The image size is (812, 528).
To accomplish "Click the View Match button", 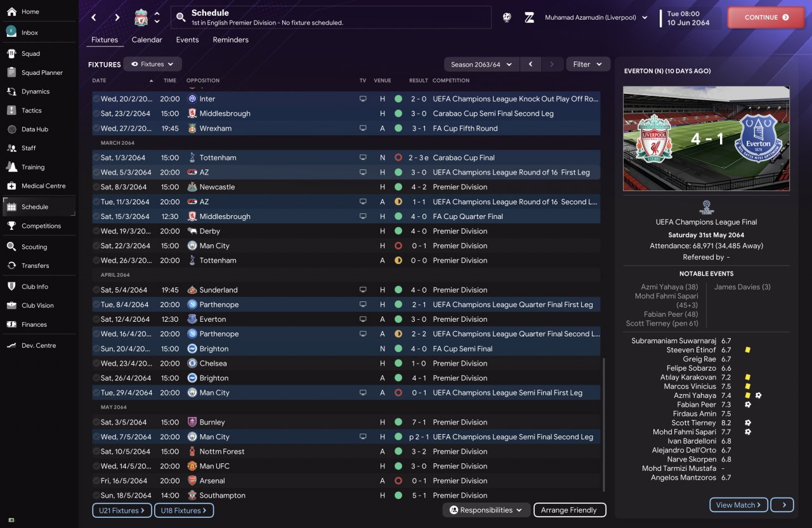I will [739, 505].
